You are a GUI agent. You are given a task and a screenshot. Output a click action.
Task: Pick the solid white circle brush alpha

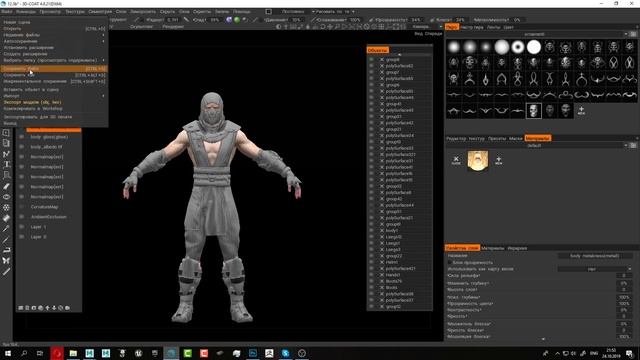pyautogui.click(x=533, y=47)
